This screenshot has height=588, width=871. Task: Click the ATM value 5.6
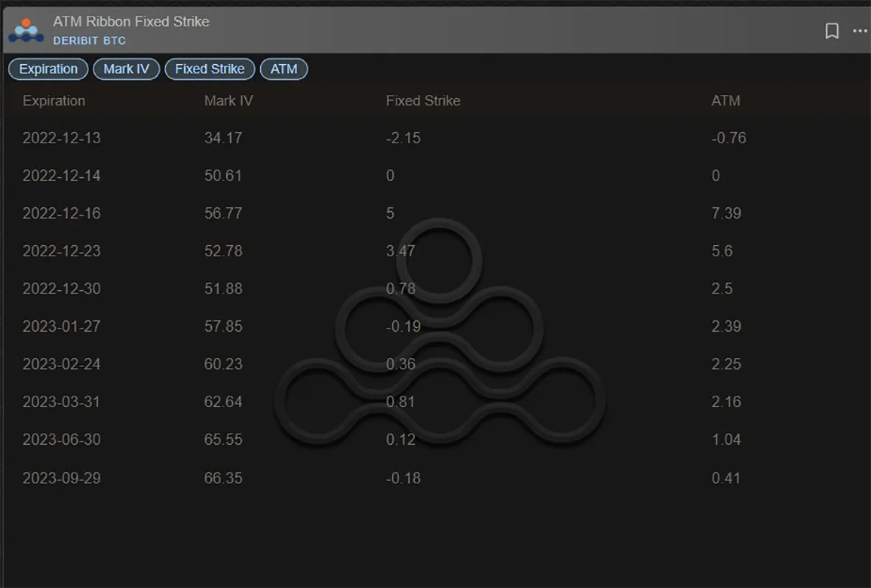click(722, 251)
